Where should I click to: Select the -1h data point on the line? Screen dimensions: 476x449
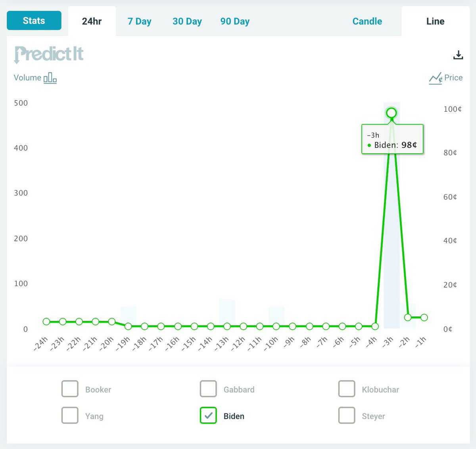pyautogui.click(x=424, y=317)
